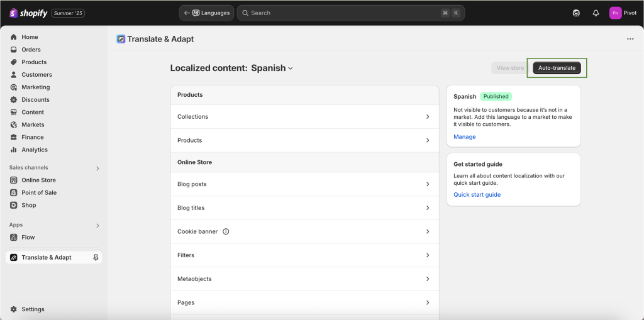Click the Products tag icon
Screen dimensions: 644x320
coord(14,62)
